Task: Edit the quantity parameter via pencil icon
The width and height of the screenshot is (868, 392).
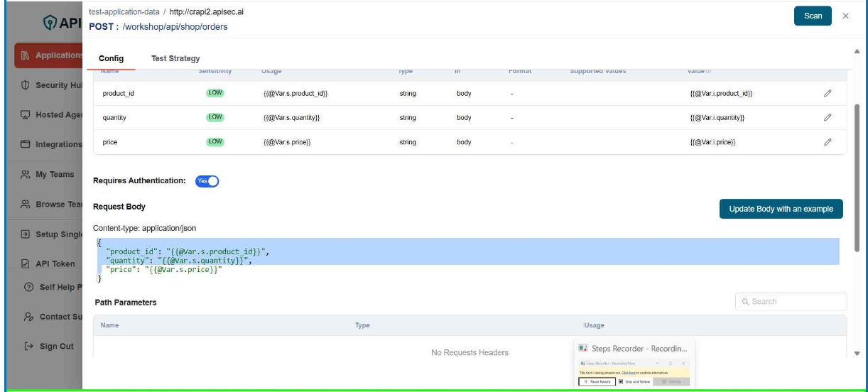Action: click(828, 118)
